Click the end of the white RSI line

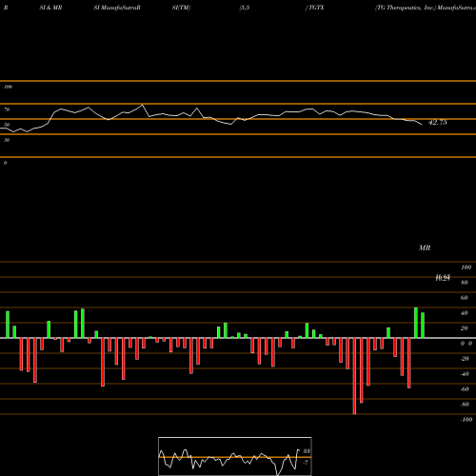click(x=422, y=124)
